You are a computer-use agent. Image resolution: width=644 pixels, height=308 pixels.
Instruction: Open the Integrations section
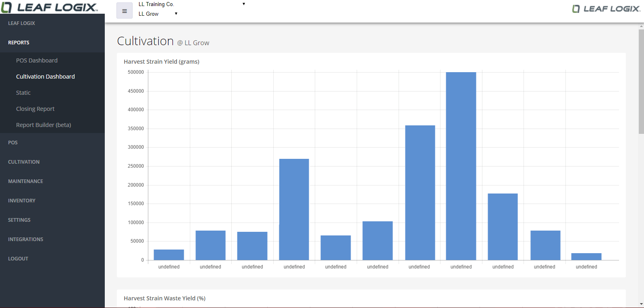tap(25, 239)
